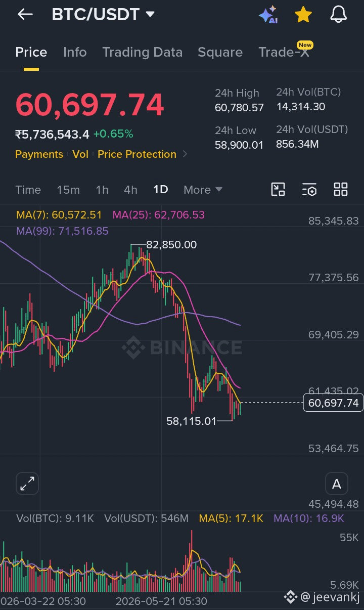
Task: Select the 15m chart interval
Action: [68, 190]
